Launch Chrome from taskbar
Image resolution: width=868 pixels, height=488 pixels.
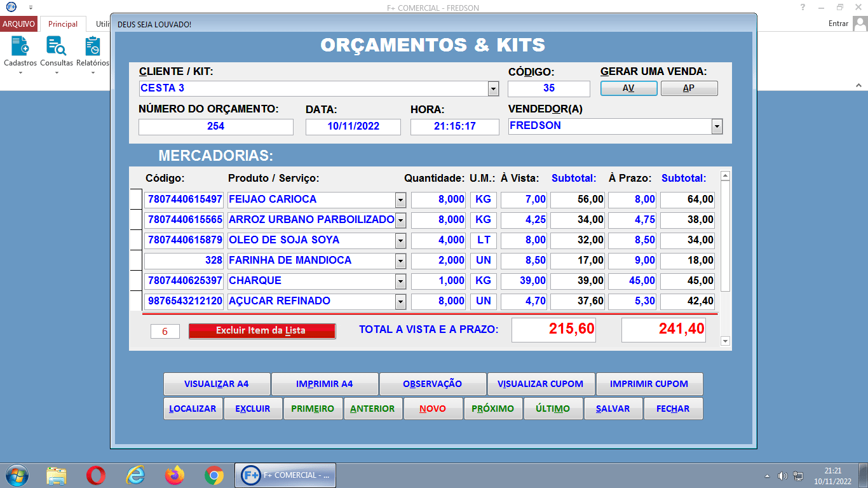coord(214,475)
